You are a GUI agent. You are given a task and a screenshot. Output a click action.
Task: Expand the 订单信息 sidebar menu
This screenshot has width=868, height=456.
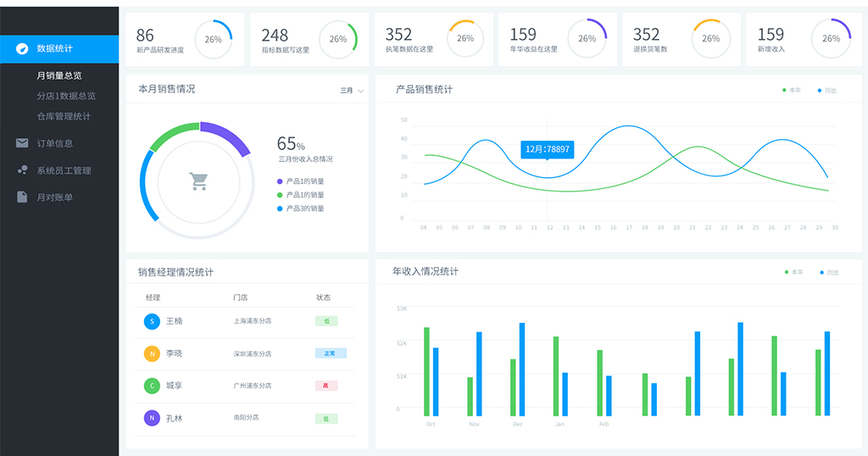(55, 143)
